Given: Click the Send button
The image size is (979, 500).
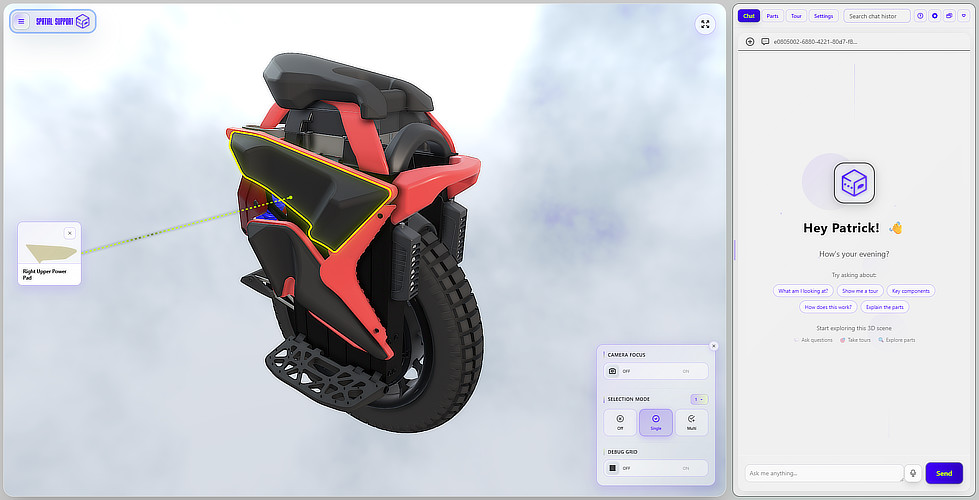Looking at the screenshot, I should click(x=943, y=473).
